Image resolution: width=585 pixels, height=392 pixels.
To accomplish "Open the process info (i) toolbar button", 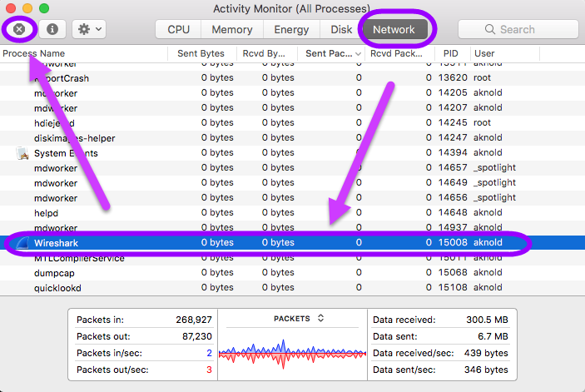I will click(52, 29).
